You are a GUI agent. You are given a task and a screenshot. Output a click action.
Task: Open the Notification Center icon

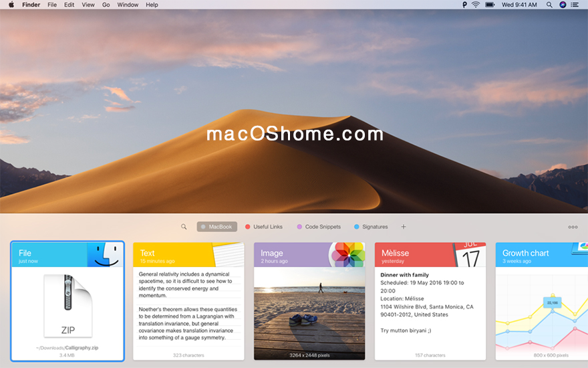575,5
